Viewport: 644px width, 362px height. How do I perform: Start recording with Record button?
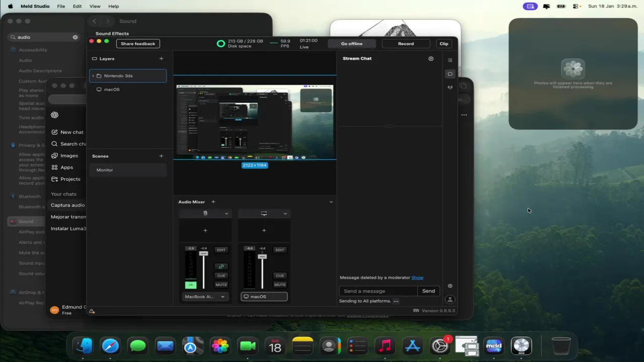click(406, 44)
